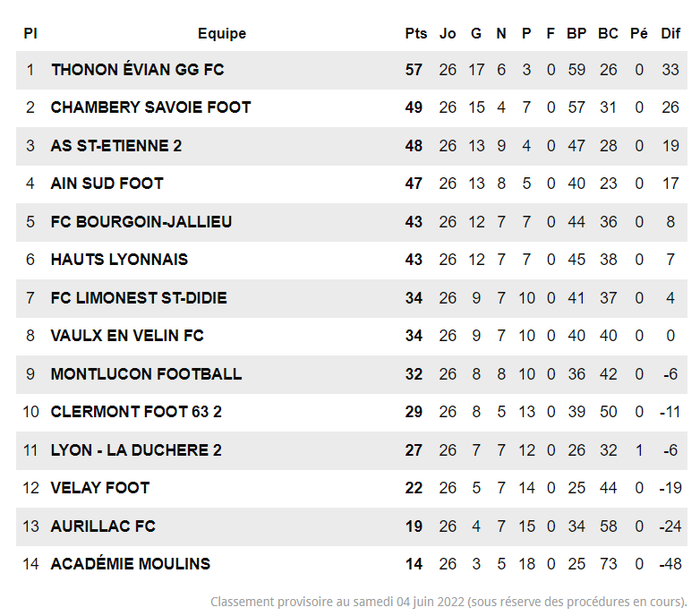Select AS ST-ETIENNE 2 in the standings
The image size is (700, 616).
pos(116,146)
